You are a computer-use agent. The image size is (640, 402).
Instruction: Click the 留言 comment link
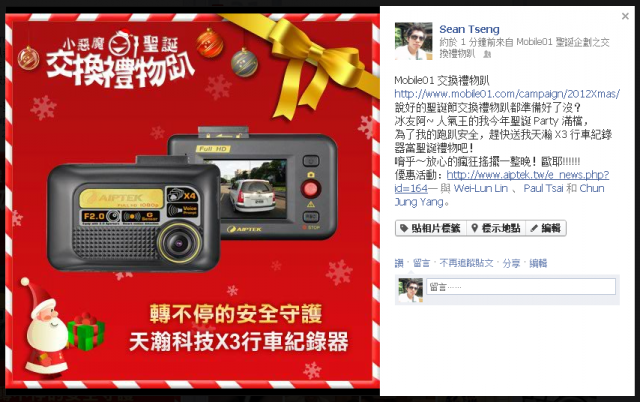421,263
